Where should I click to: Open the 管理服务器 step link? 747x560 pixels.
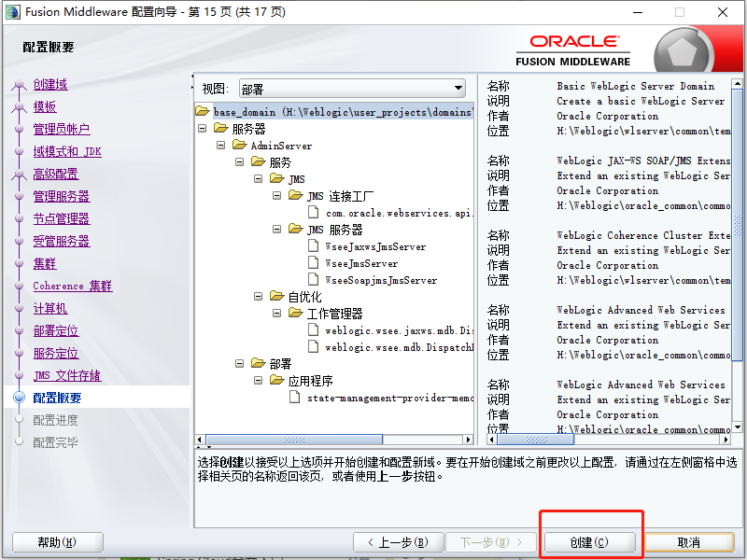coord(62,196)
